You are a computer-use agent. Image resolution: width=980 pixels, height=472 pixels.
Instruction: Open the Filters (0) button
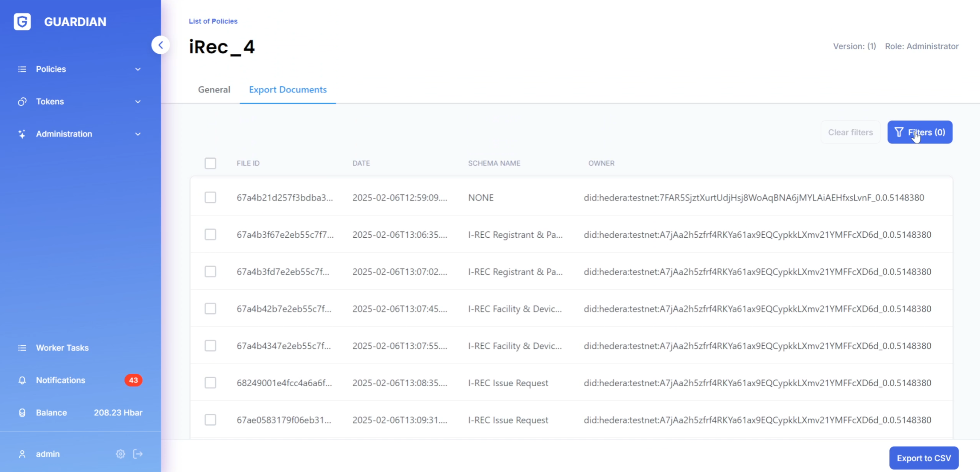920,132
